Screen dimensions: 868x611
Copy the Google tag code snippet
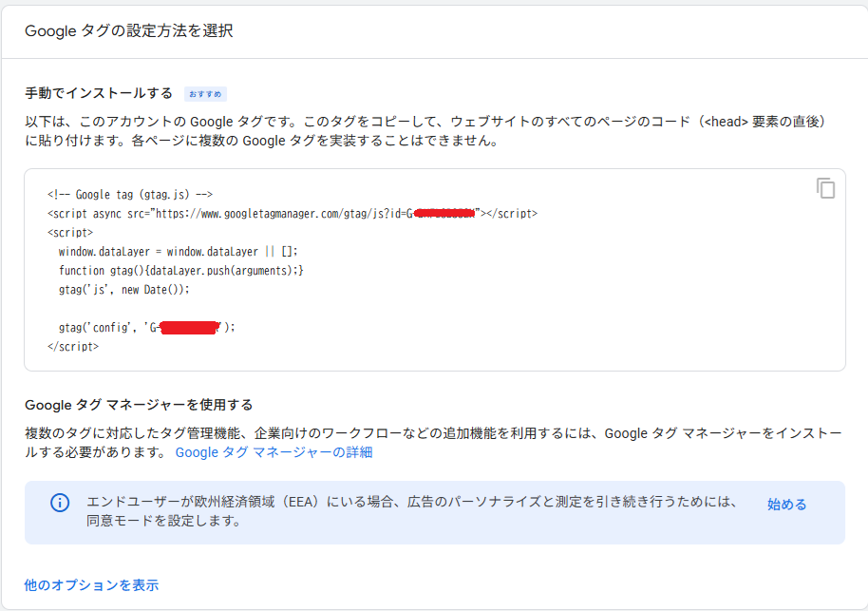(825, 188)
